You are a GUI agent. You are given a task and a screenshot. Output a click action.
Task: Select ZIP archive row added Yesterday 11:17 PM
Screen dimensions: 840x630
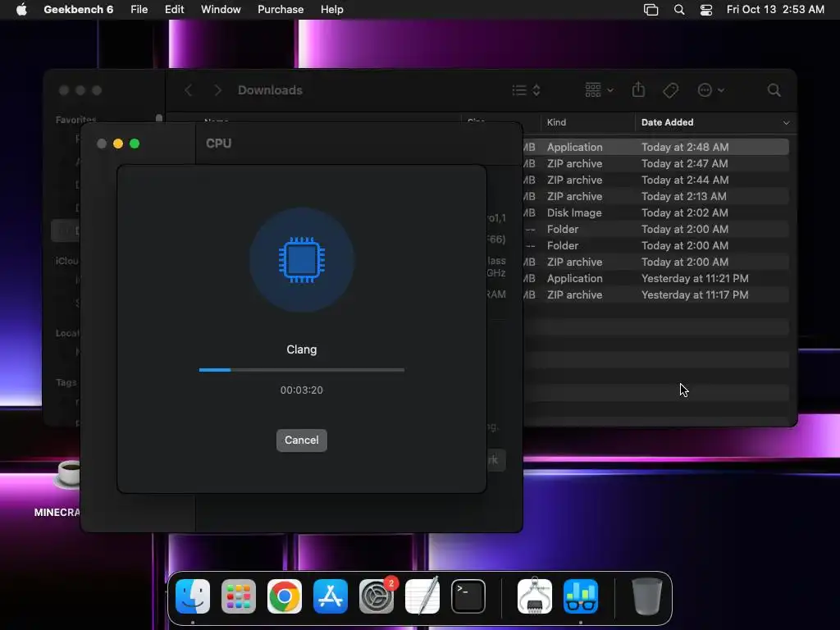(x=655, y=294)
